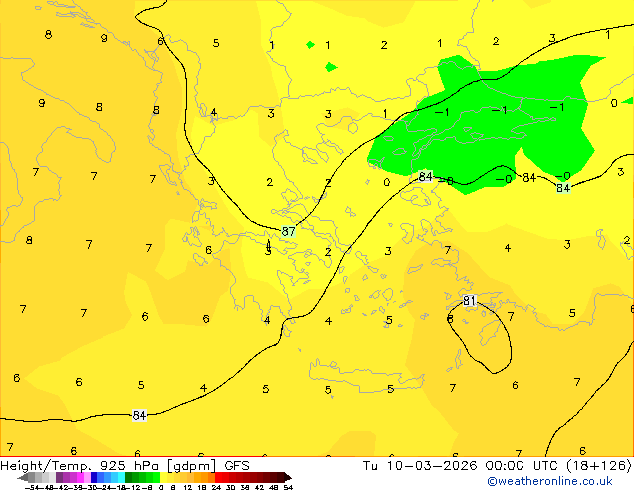This screenshot has height=490, width=634.
Task: Click the "Height/Temp. 925 hPa [gdpm] GFS" title
Action: point(125,466)
